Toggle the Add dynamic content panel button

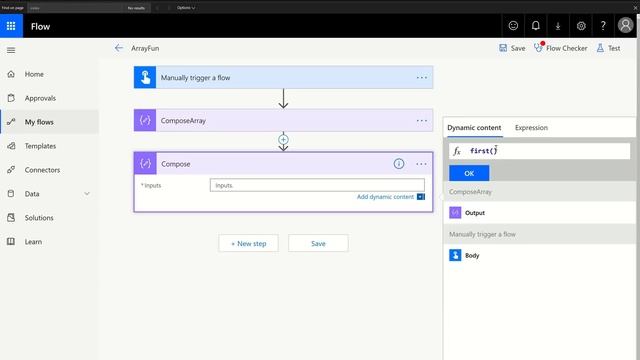point(421,197)
